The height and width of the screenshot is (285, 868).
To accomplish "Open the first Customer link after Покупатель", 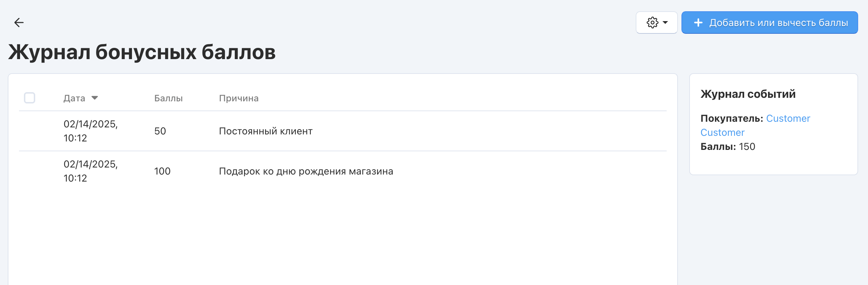I will point(788,119).
